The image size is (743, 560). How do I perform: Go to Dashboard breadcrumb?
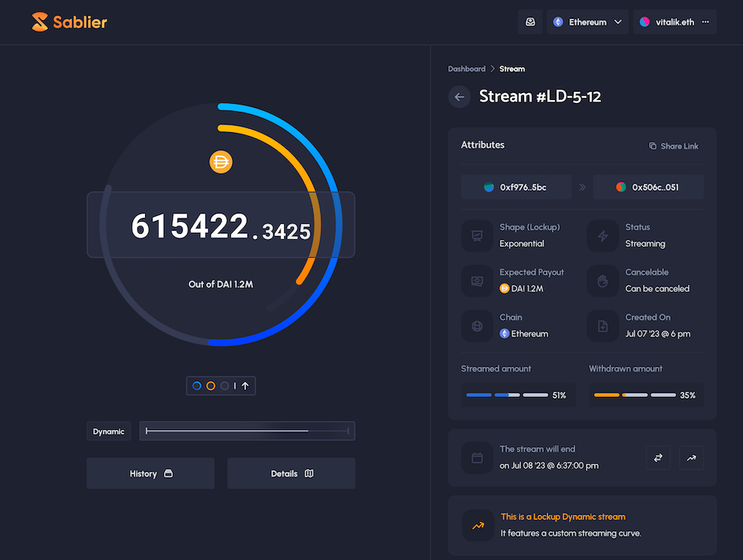pos(467,68)
